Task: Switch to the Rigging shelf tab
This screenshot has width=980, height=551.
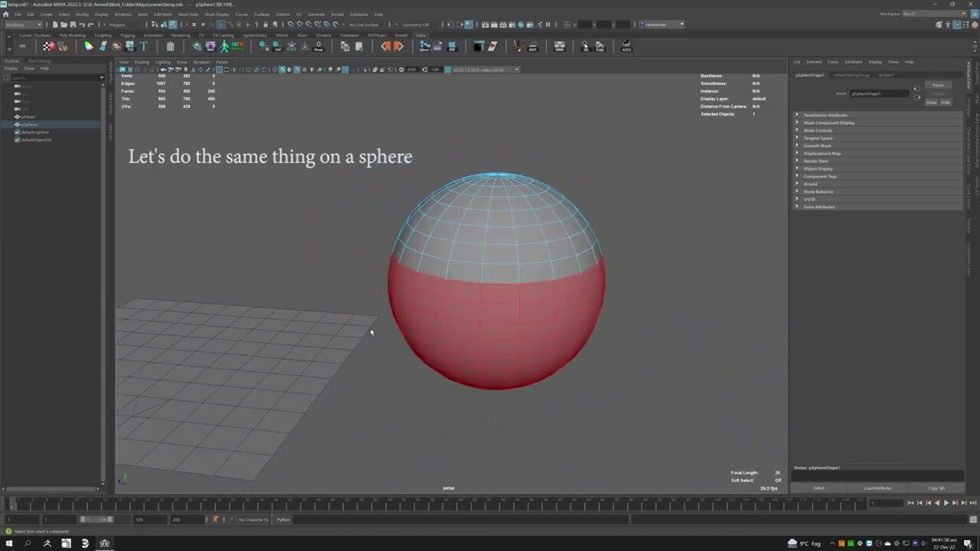Action: pos(127,35)
